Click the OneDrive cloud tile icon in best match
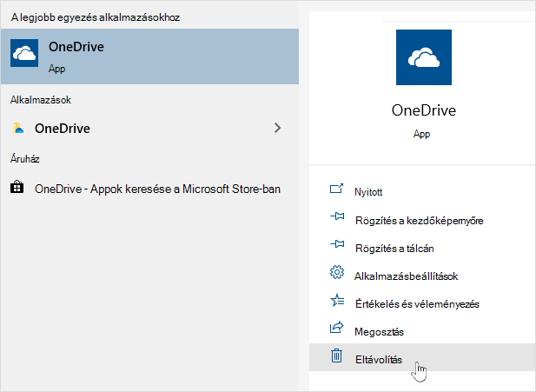The image size is (536, 392). (24, 53)
